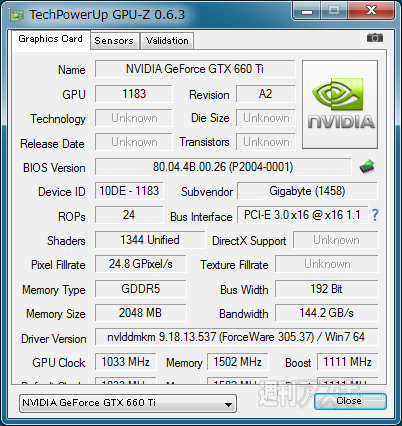The height and width of the screenshot is (426, 402).
Task: Click the 'Bus Interface' label
Action: [201, 217]
